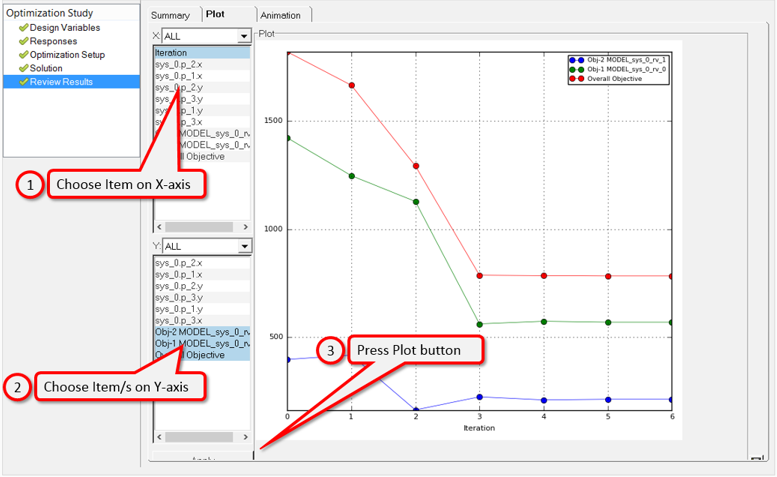Click the Design Variables green checkmark icon
777x477 pixels.
click(23, 28)
